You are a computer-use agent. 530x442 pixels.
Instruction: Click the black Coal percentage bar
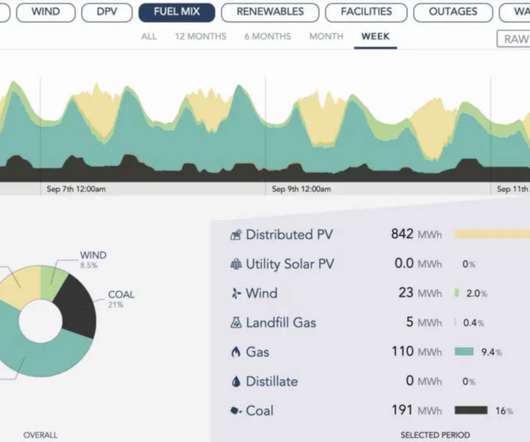[x=471, y=410]
